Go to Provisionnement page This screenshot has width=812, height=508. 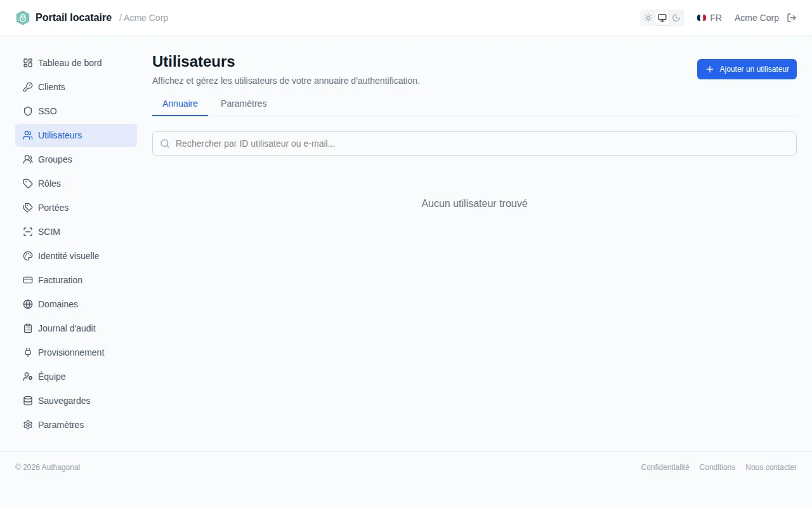click(76, 352)
